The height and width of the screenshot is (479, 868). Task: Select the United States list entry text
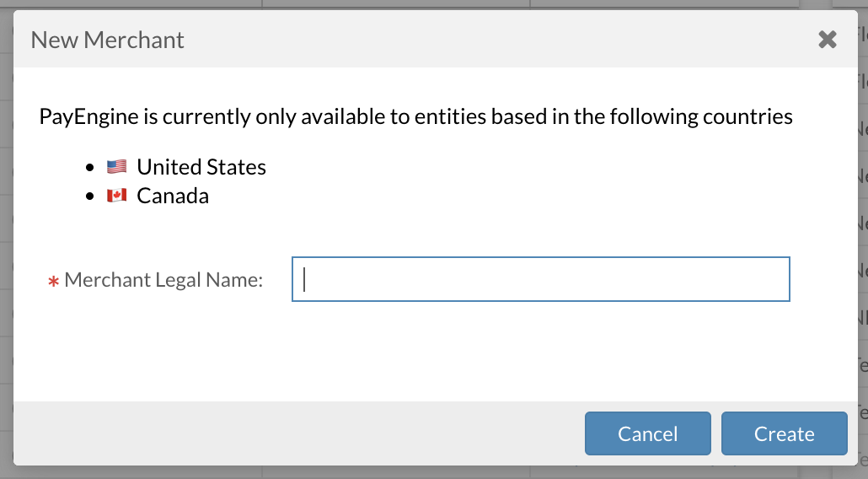click(x=201, y=167)
